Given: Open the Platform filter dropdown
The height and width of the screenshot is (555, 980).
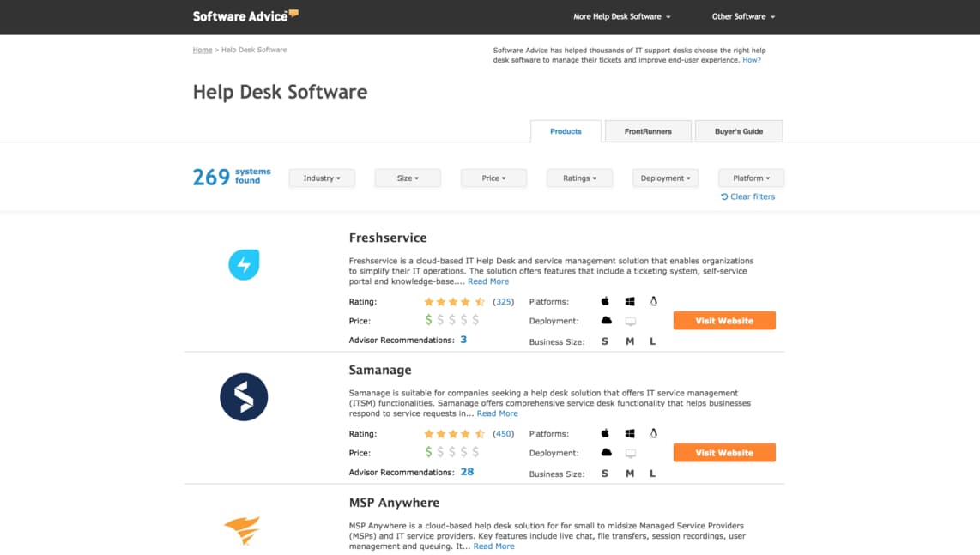Looking at the screenshot, I should (751, 178).
